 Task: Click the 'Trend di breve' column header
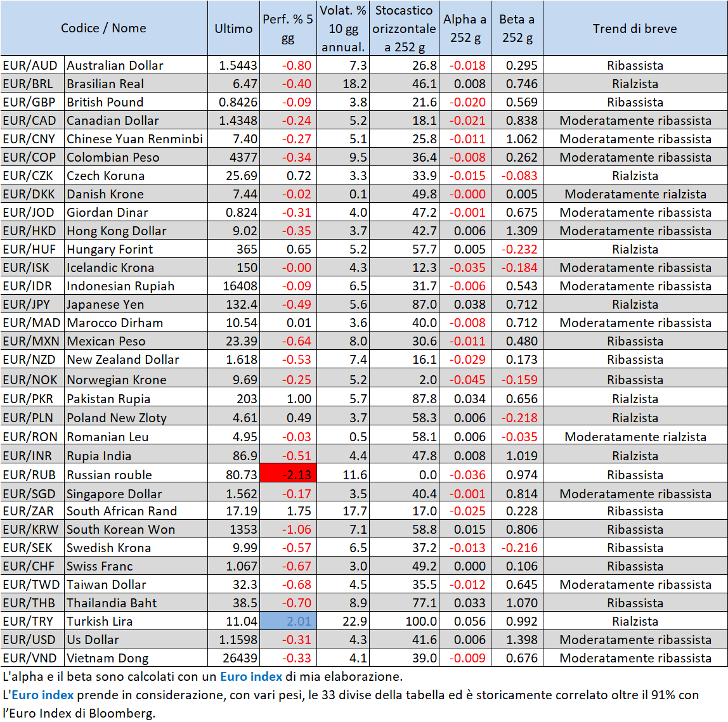click(635, 29)
